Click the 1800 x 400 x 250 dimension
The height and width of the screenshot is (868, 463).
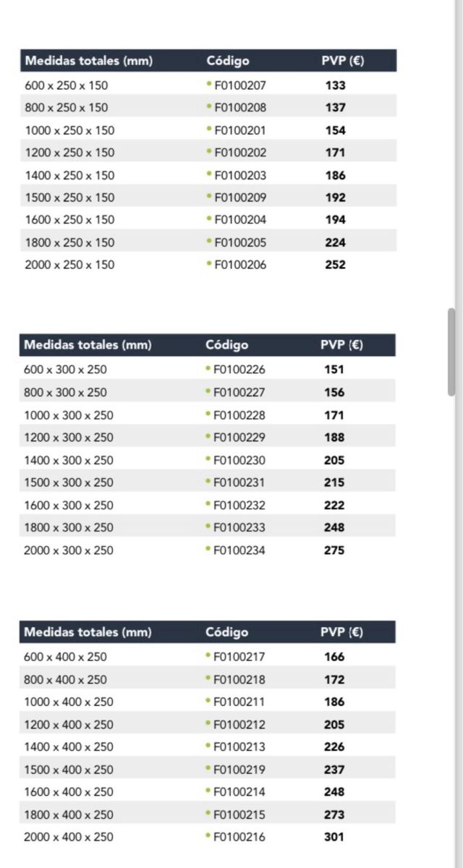click(69, 814)
